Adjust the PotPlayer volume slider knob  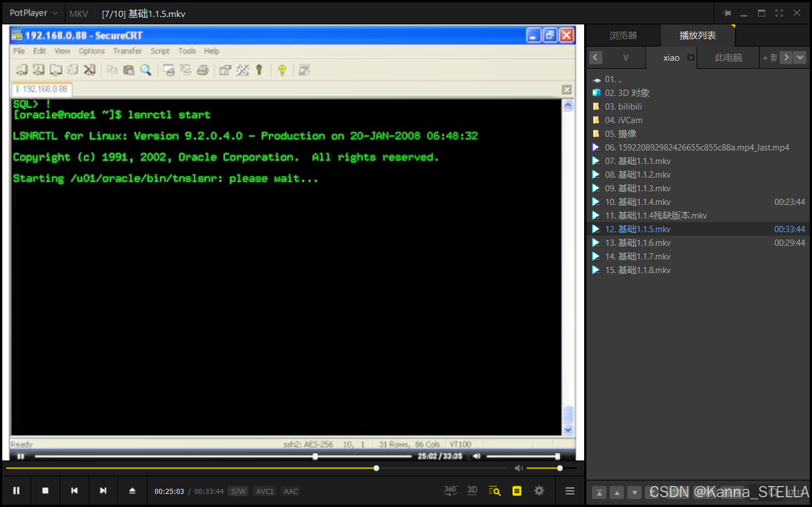560,468
